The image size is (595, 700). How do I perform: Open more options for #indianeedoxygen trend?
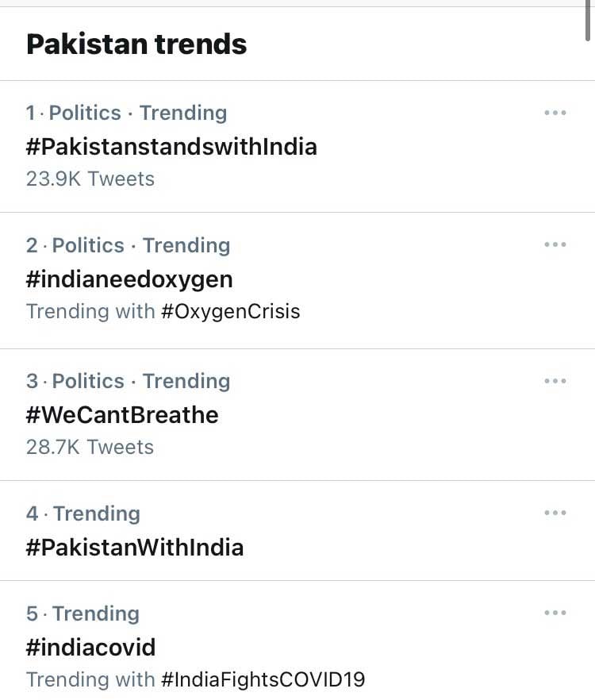(555, 244)
